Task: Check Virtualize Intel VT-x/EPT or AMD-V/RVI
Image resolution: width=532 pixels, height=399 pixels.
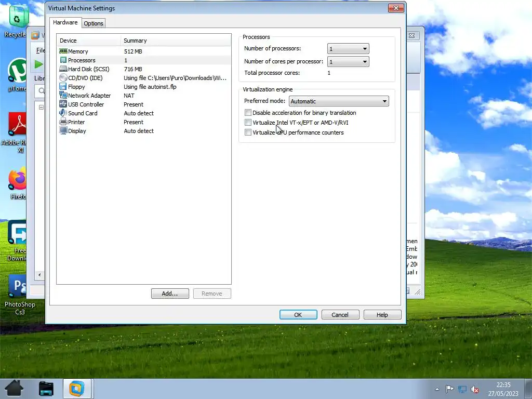Action: (248, 123)
